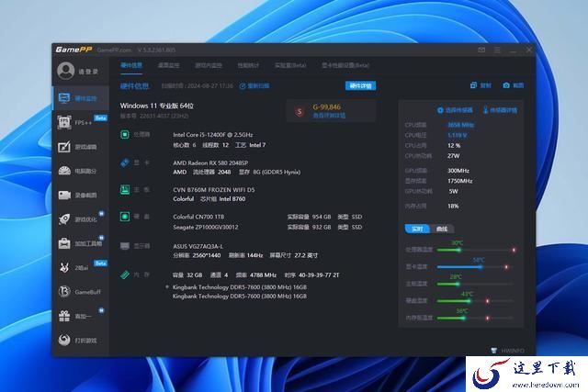Click the green processor chip icon

[125, 134]
